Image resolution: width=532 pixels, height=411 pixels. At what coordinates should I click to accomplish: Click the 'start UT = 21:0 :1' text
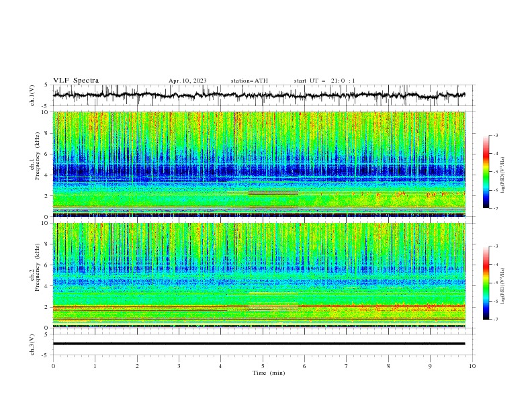[324, 81]
